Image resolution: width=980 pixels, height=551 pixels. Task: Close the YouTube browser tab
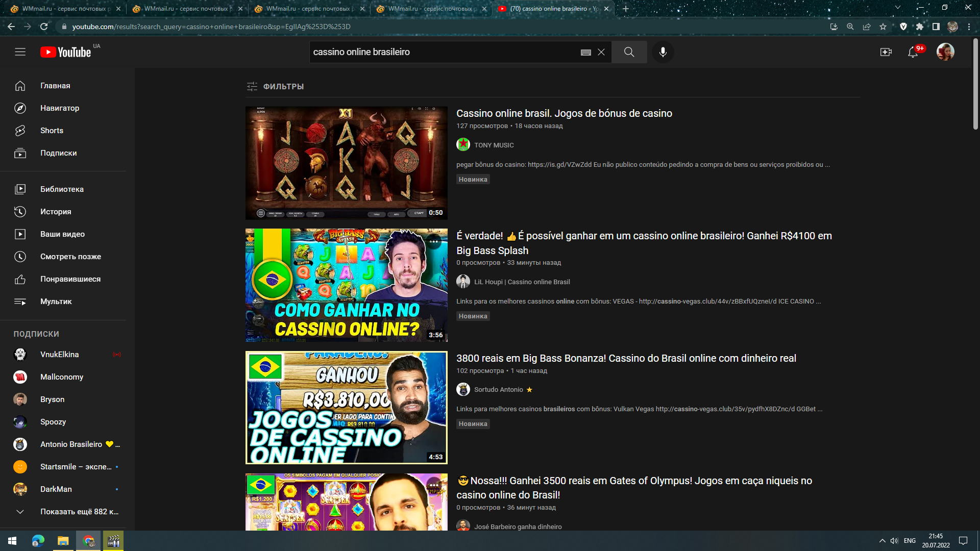(606, 9)
